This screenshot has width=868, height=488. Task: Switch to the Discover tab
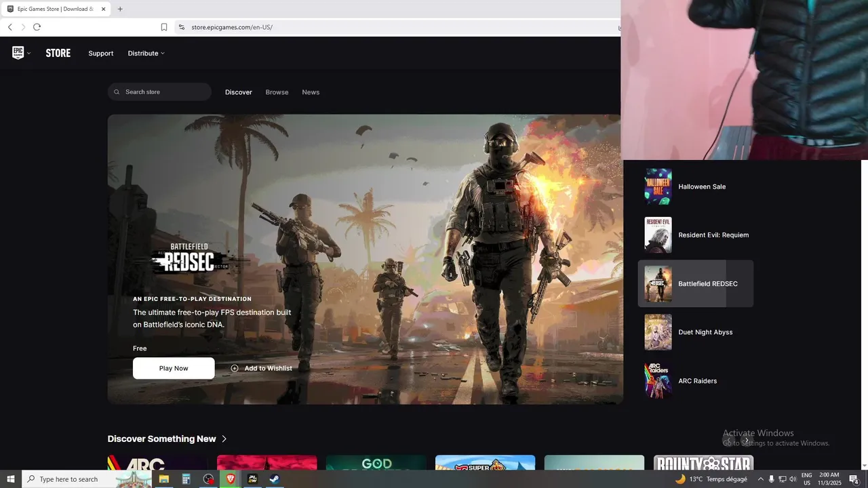click(239, 92)
